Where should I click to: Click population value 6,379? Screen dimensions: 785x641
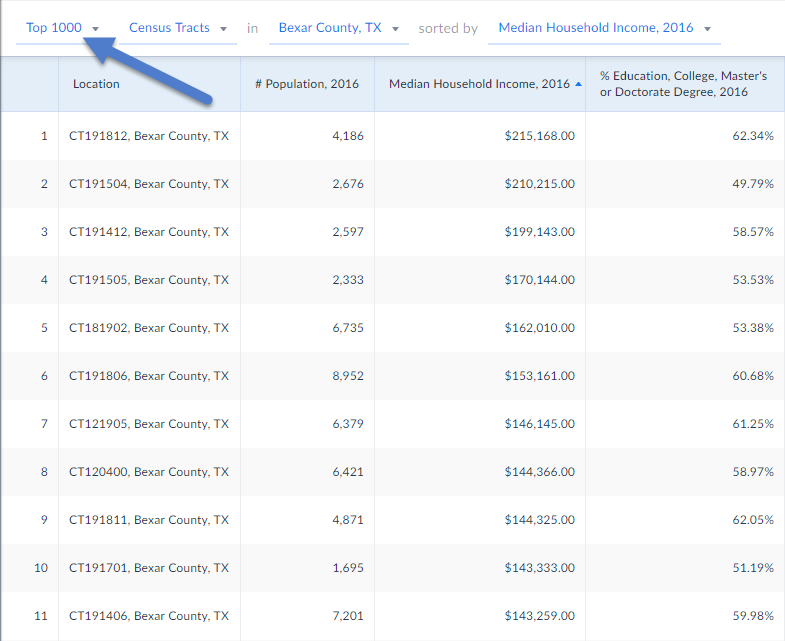(348, 424)
